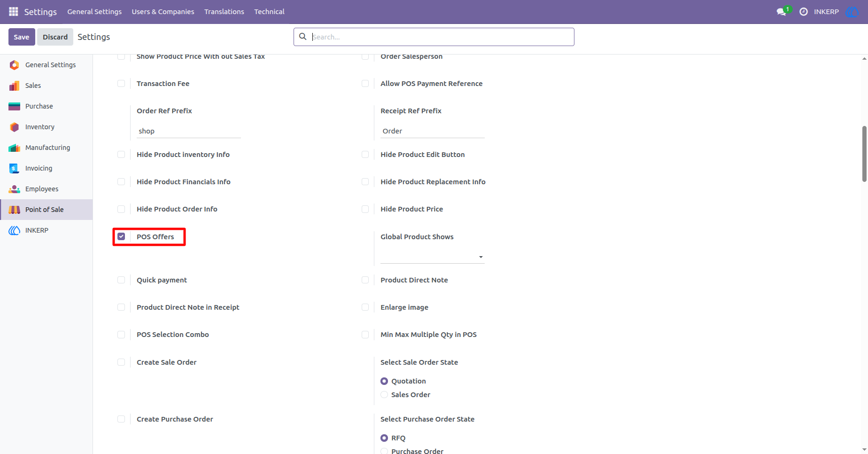Click the Discard button

click(55, 37)
